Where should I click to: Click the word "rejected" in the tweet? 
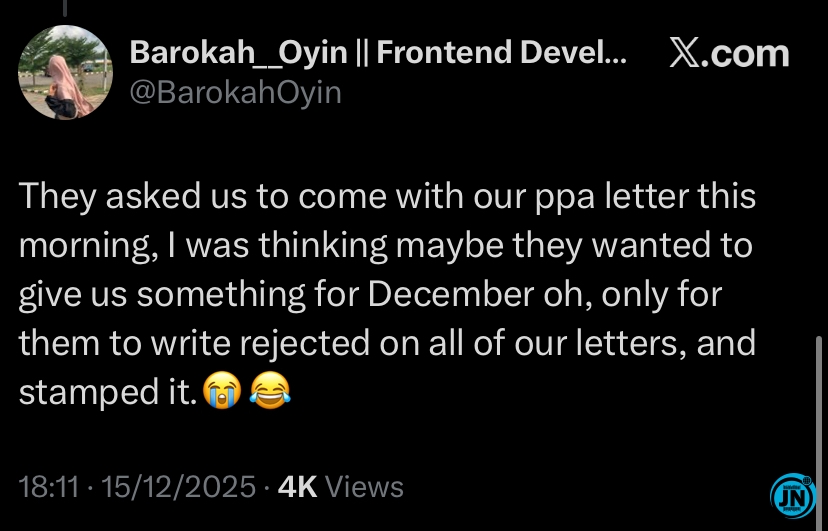298,343
